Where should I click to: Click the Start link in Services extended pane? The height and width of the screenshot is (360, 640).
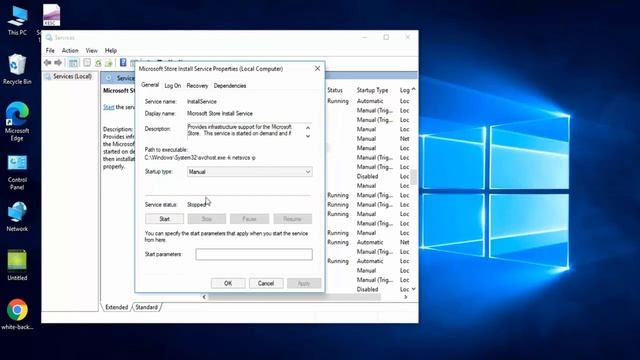point(108,107)
